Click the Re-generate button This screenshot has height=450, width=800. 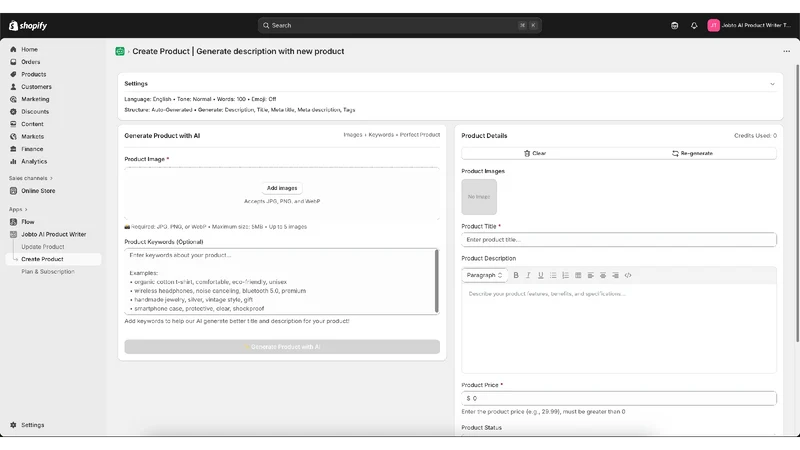(x=692, y=153)
